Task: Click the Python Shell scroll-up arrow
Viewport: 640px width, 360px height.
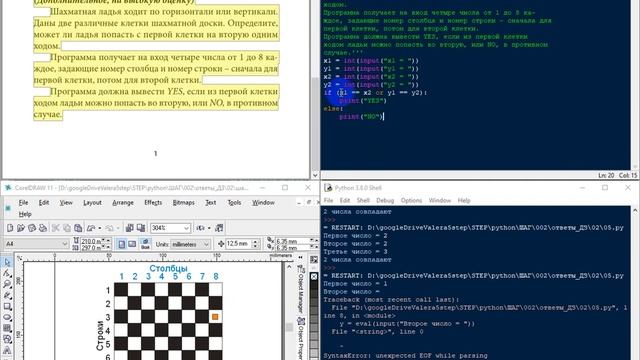Action: pos(635,211)
